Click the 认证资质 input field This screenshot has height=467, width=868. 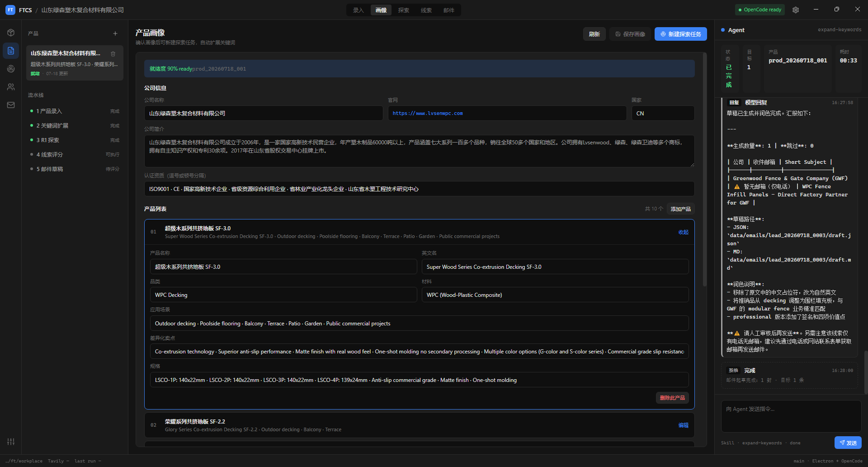(x=420, y=189)
